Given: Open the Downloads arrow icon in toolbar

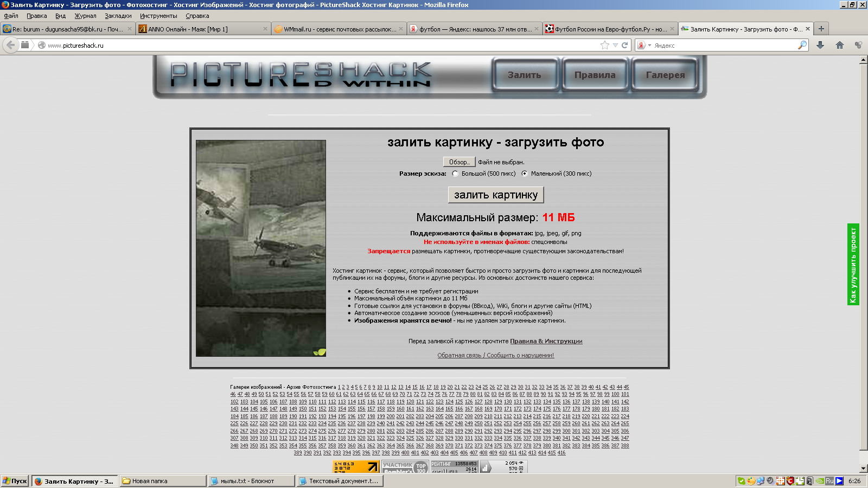Looking at the screenshot, I should pos(820,45).
